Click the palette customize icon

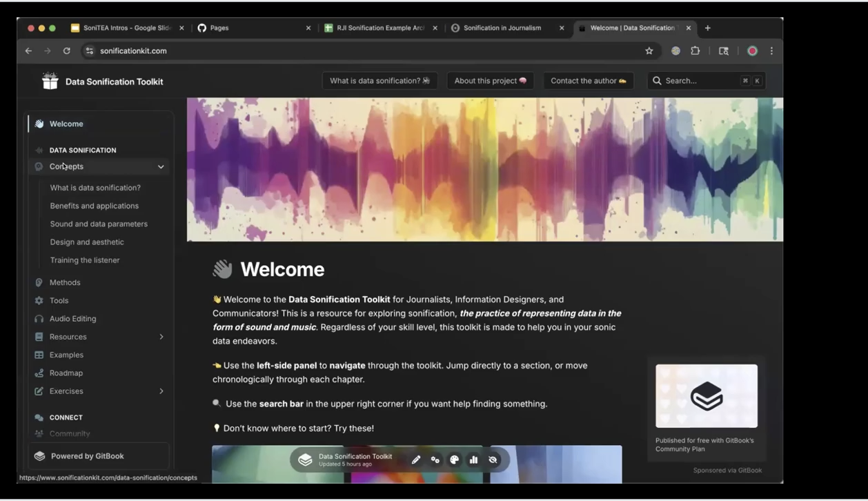[x=455, y=460]
